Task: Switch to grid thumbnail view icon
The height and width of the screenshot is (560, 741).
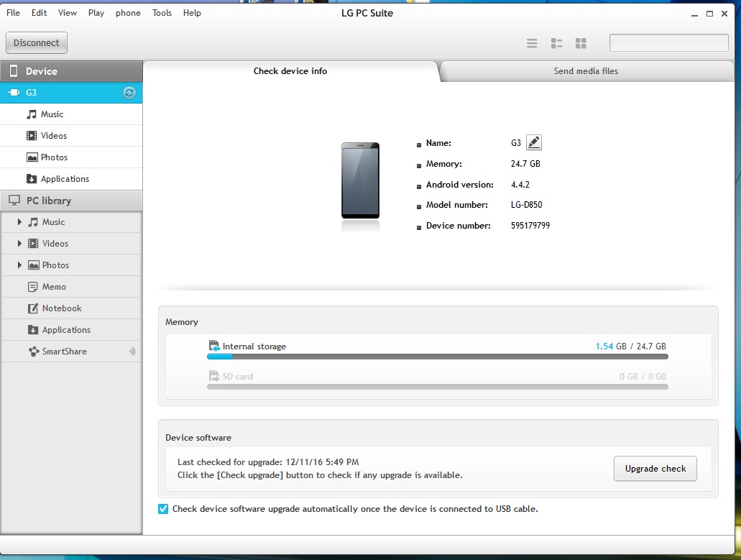Action: [581, 43]
